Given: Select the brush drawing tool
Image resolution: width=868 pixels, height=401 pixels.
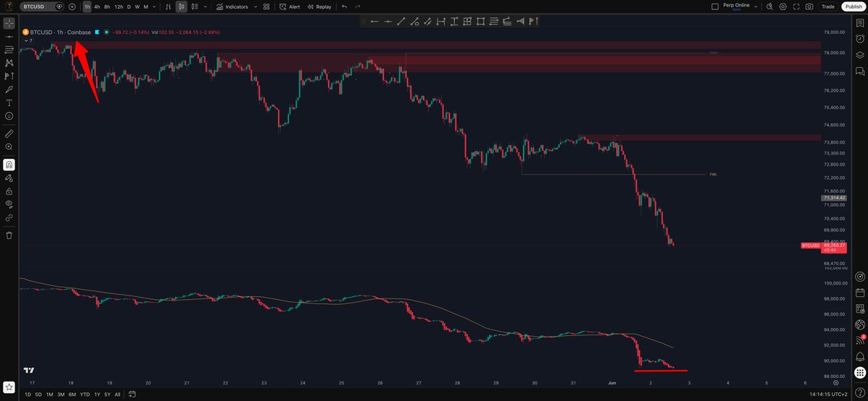Looking at the screenshot, I should click(x=9, y=89).
